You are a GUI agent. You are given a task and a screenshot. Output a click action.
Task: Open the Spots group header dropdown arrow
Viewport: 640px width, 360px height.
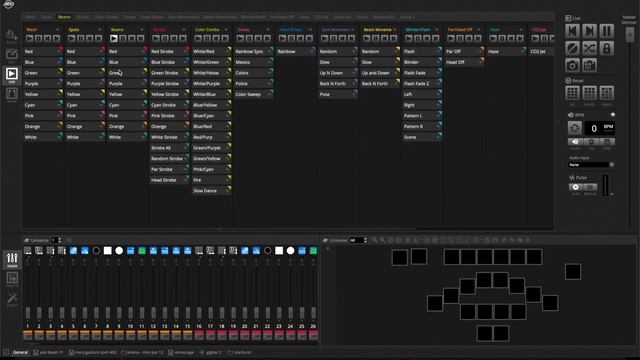tap(99, 30)
